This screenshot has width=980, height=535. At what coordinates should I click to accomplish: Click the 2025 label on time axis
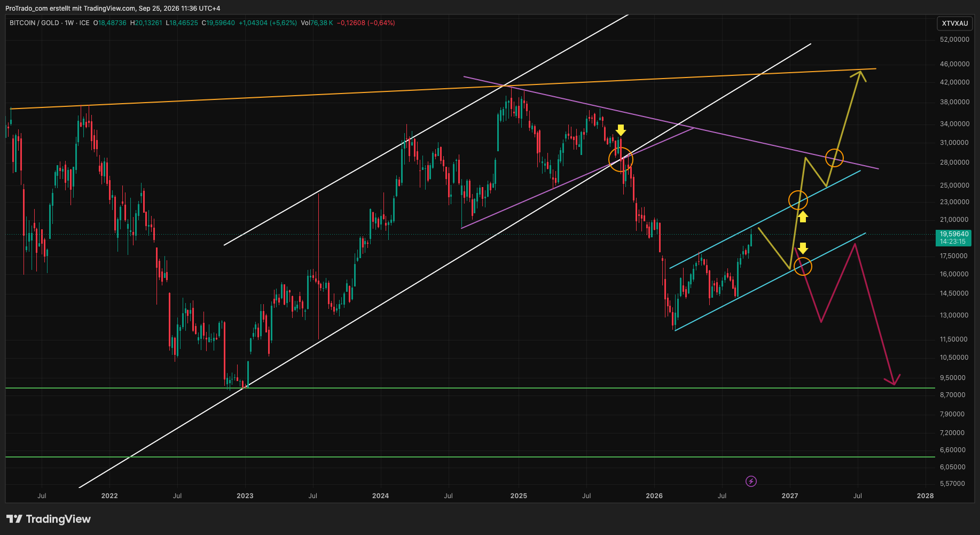pyautogui.click(x=519, y=496)
